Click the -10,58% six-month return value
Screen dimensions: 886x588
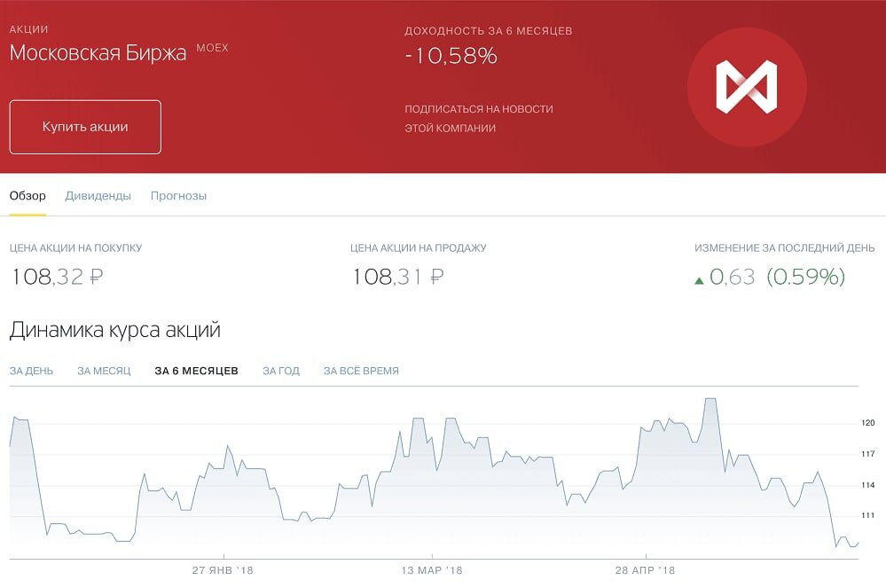451,55
